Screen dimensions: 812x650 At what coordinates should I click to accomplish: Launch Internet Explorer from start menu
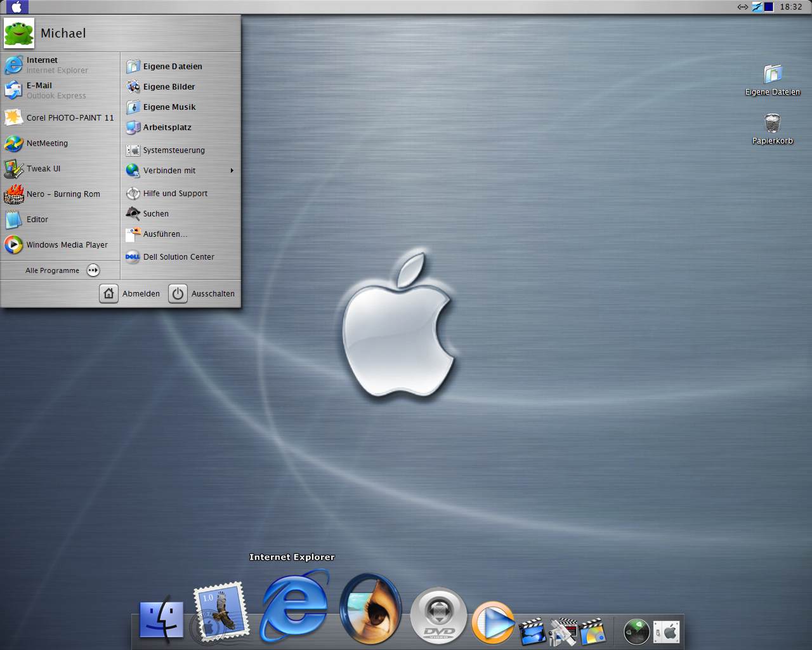(x=61, y=65)
